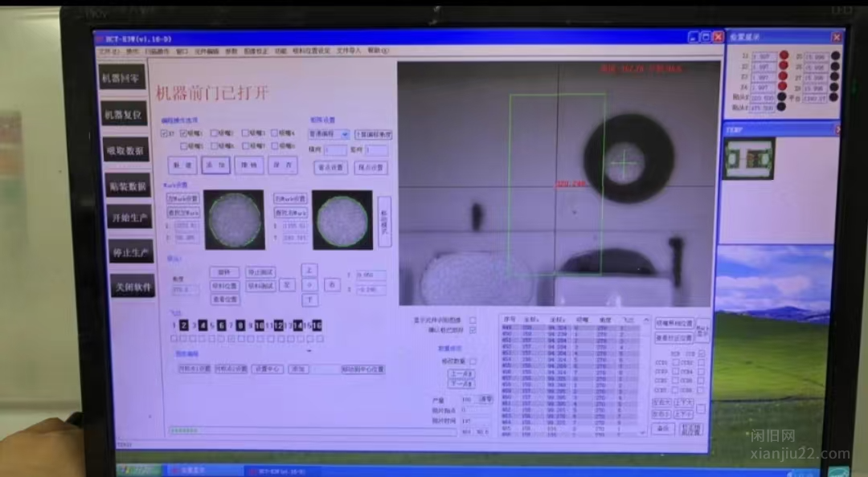The image size is (868, 477).
Task: Toggle the XY checkbox in programming options
Action: click(164, 133)
